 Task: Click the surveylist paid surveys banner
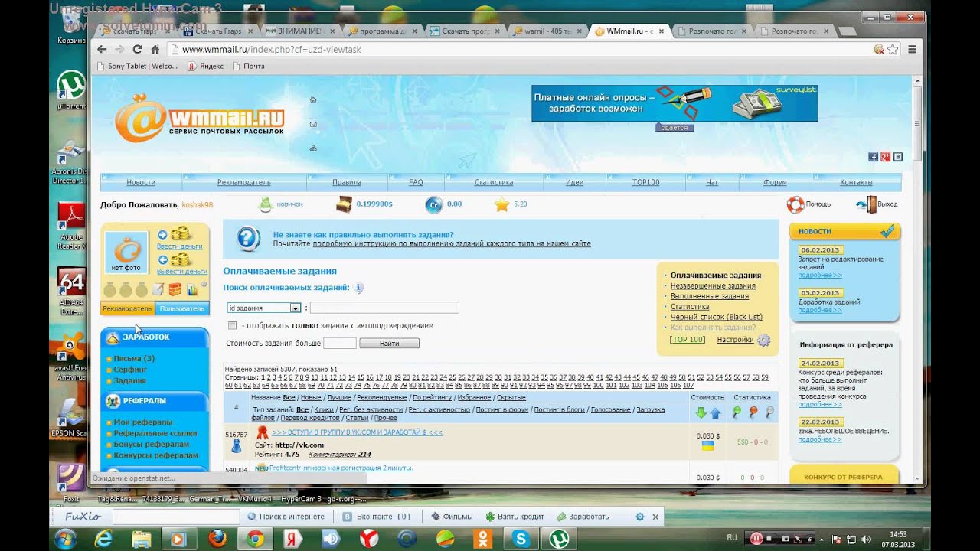(x=675, y=103)
